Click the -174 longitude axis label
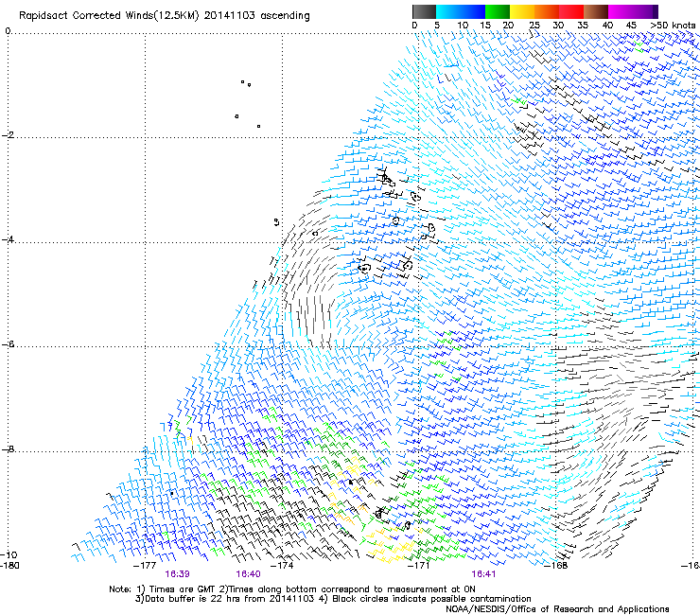The width and height of the screenshot is (700, 615). coord(282,566)
